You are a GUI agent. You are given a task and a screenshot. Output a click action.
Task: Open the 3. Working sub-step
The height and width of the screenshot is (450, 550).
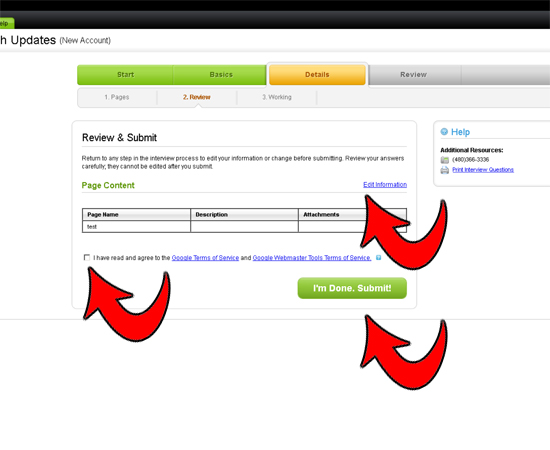pyautogui.click(x=277, y=97)
